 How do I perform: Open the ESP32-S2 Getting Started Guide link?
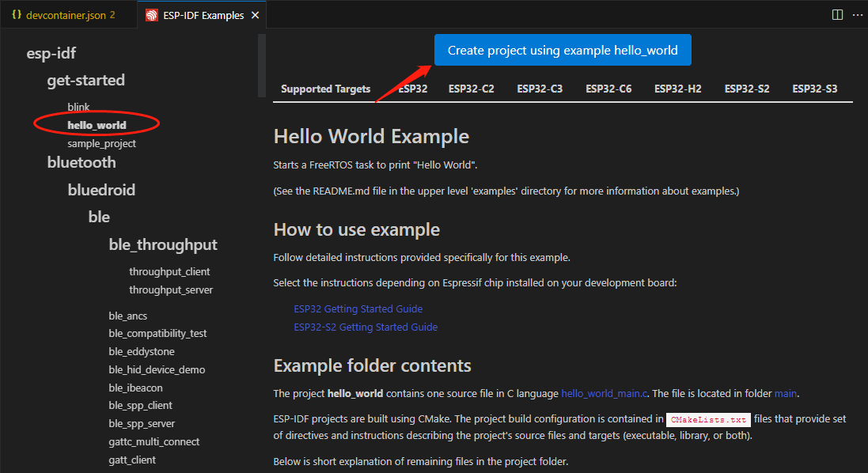click(366, 327)
